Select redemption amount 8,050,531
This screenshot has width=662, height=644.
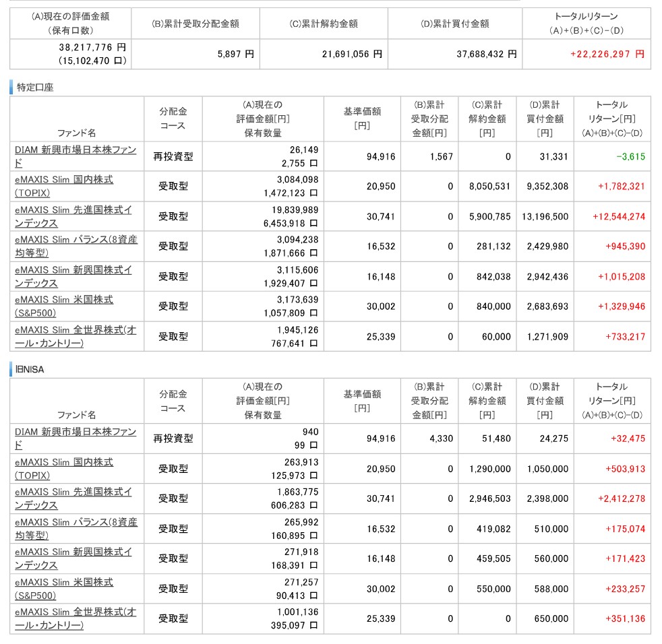pos(489,186)
